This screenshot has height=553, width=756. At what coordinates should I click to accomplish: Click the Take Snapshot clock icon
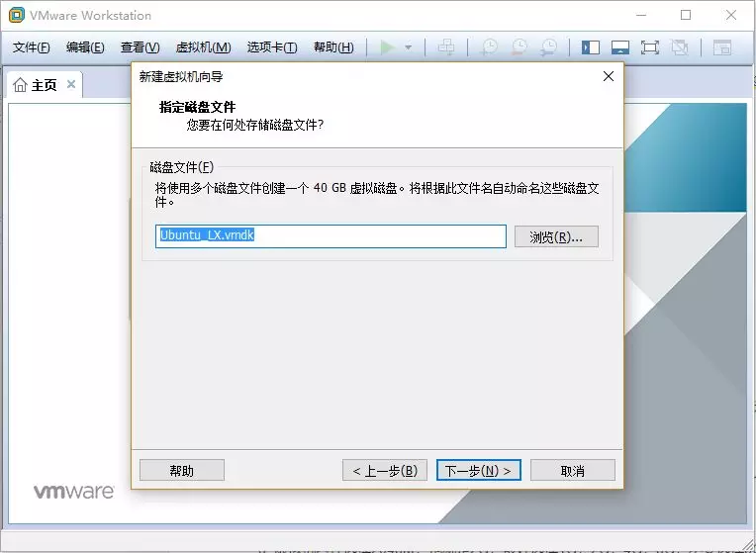coord(489,47)
